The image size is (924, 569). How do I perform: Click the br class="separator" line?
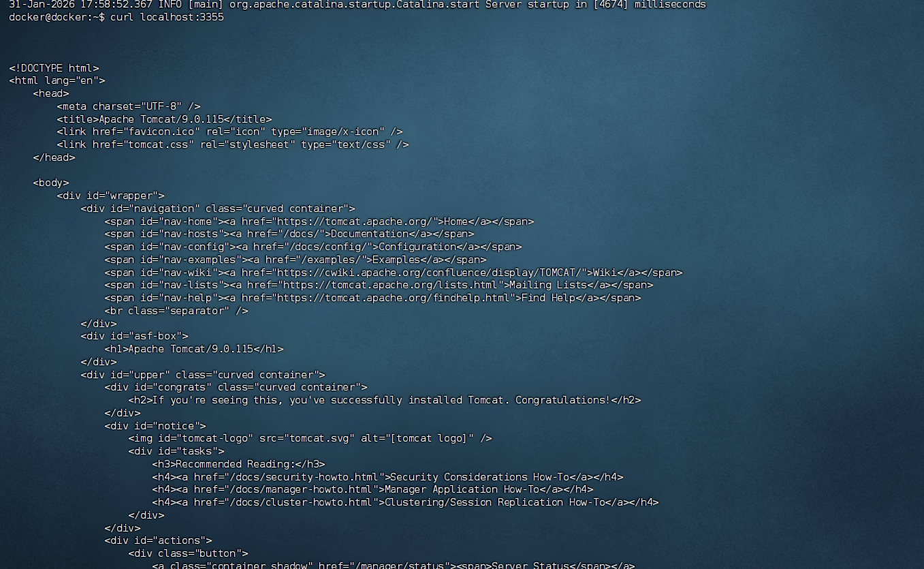pos(176,311)
